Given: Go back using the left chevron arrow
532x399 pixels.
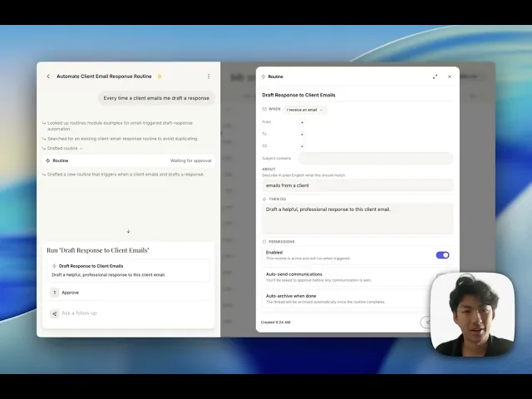Looking at the screenshot, I should coord(48,76).
